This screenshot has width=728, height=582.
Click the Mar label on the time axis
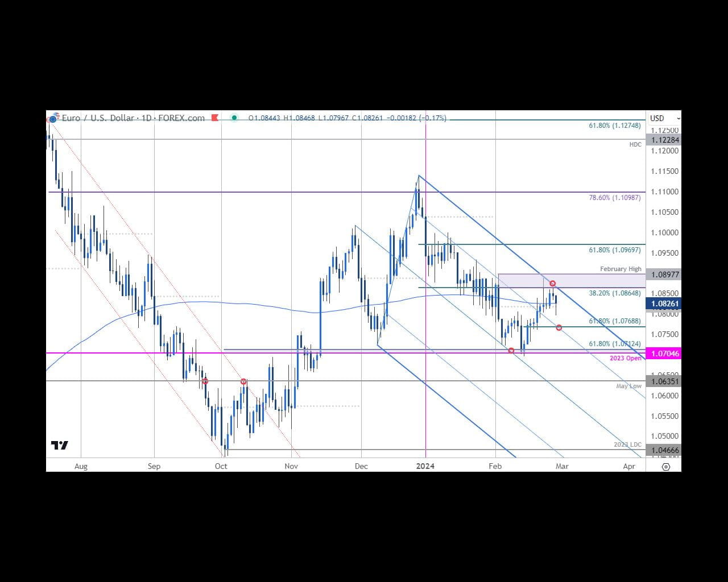pos(562,466)
